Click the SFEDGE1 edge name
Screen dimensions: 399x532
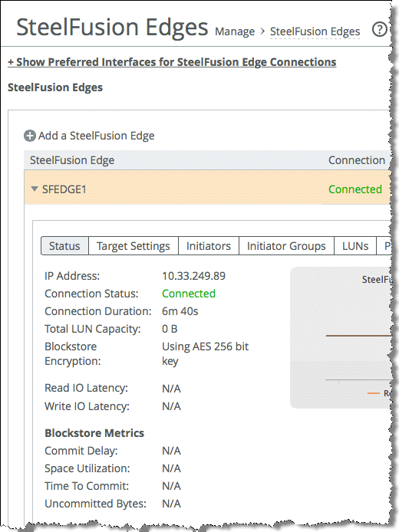pos(64,189)
